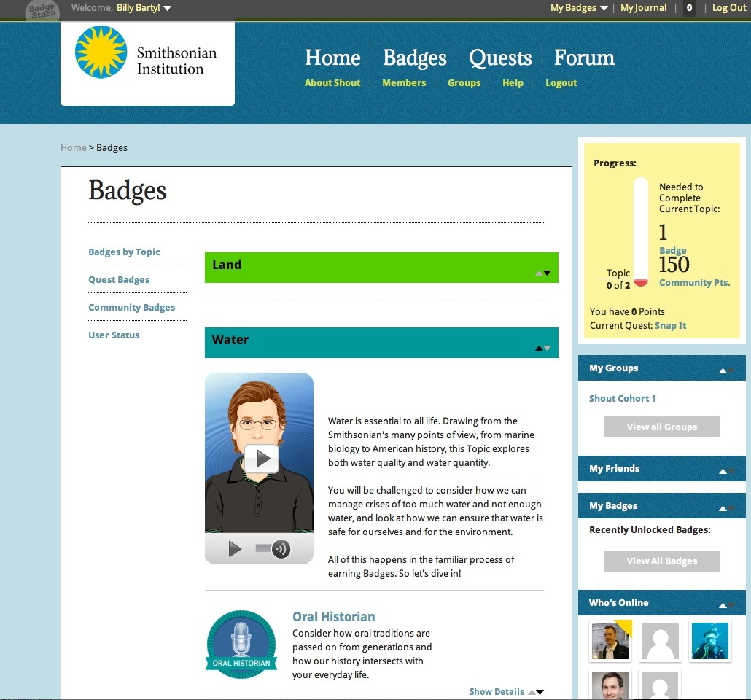Open the Snap It current quest link
Image resolution: width=751 pixels, height=700 pixels.
coord(670,325)
